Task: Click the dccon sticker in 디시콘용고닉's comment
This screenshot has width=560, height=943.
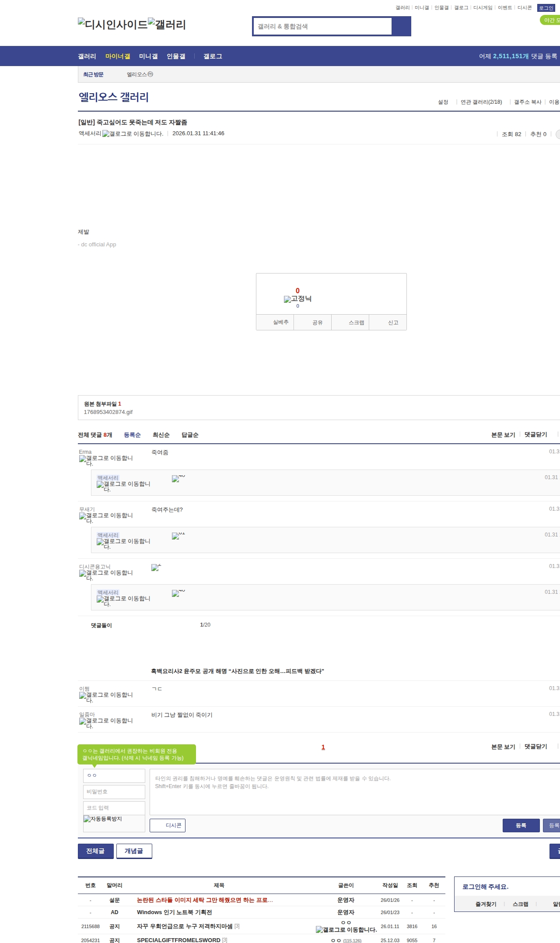Action: tap(156, 568)
